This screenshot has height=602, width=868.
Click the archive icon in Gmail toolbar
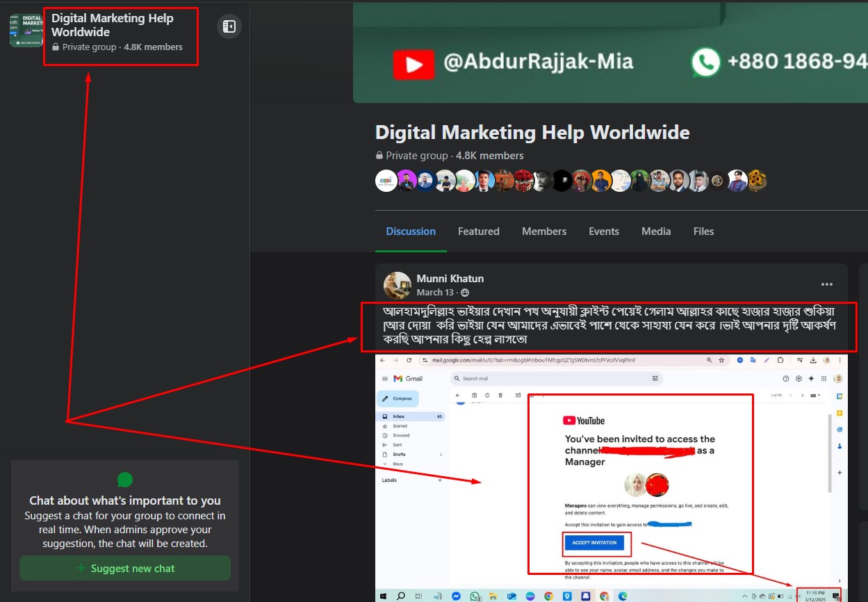pyautogui.click(x=475, y=395)
